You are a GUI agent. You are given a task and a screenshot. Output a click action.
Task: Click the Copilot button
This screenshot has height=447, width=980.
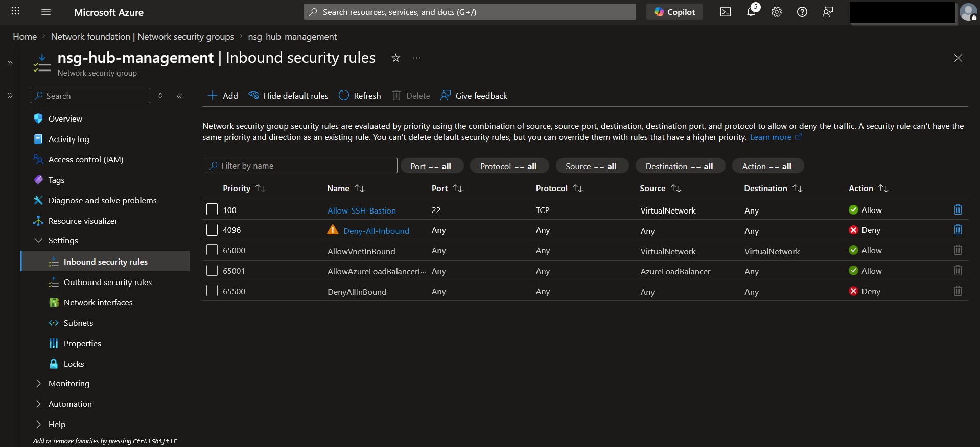click(674, 12)
